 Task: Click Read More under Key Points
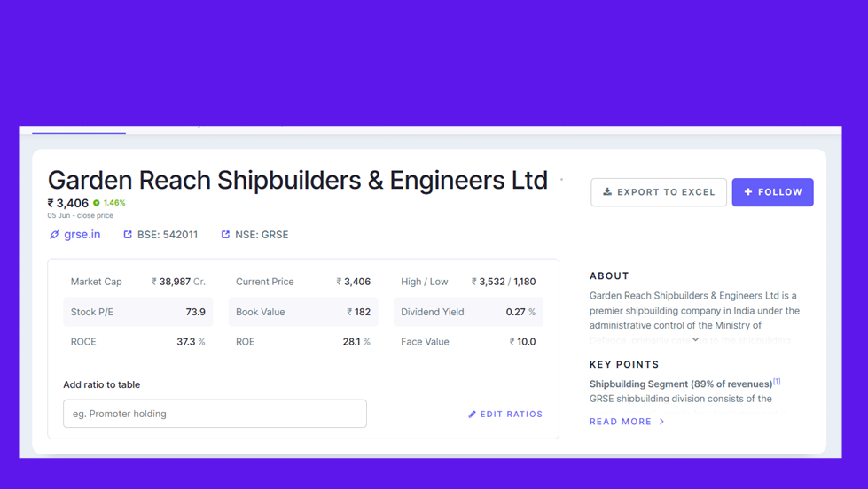[620, 422]
